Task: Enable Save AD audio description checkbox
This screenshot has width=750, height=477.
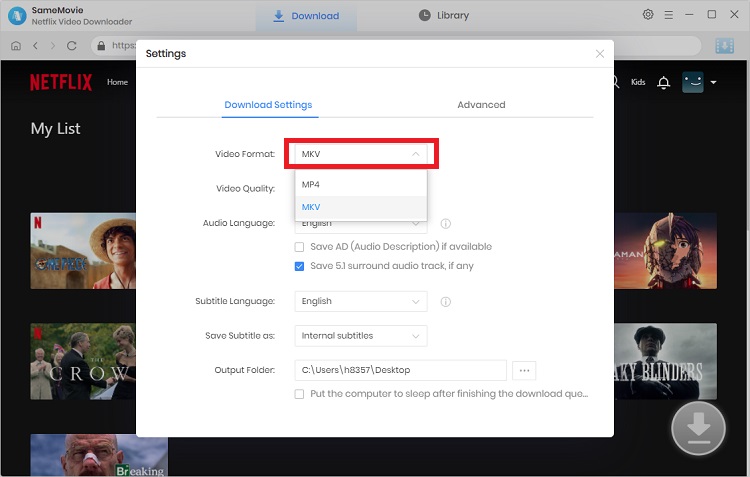Action: pos(299,247)
